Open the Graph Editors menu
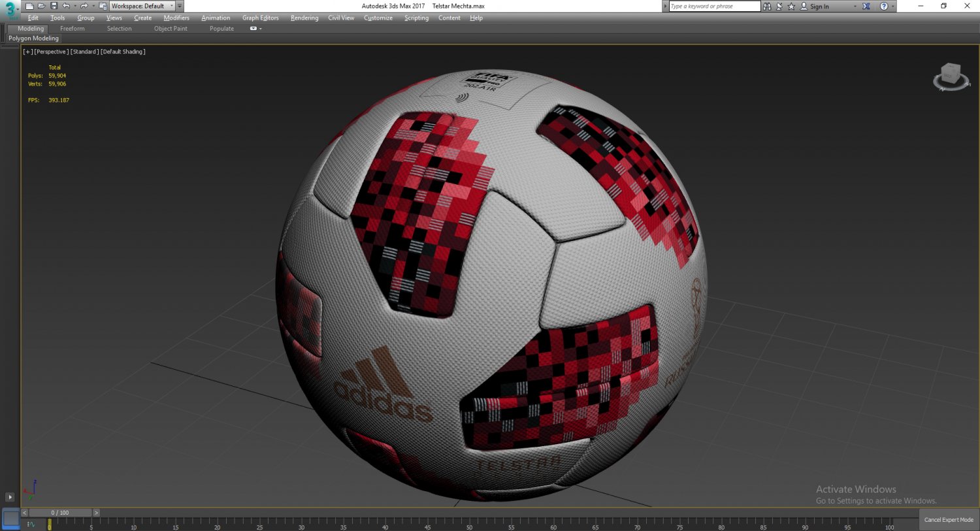The width and height of the screenshot is (980, 531). pyautogui.click(x=260, y=18)
